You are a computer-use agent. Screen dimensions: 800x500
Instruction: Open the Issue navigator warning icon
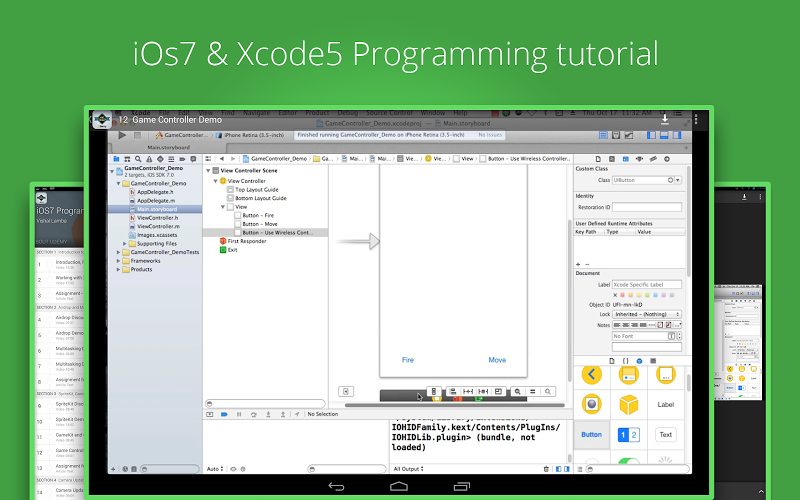point(151,158)
